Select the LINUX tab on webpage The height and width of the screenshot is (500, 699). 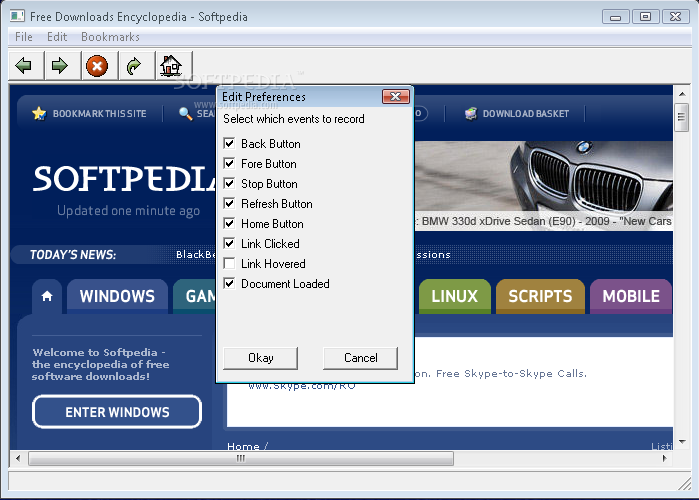(x=454, y=296)
